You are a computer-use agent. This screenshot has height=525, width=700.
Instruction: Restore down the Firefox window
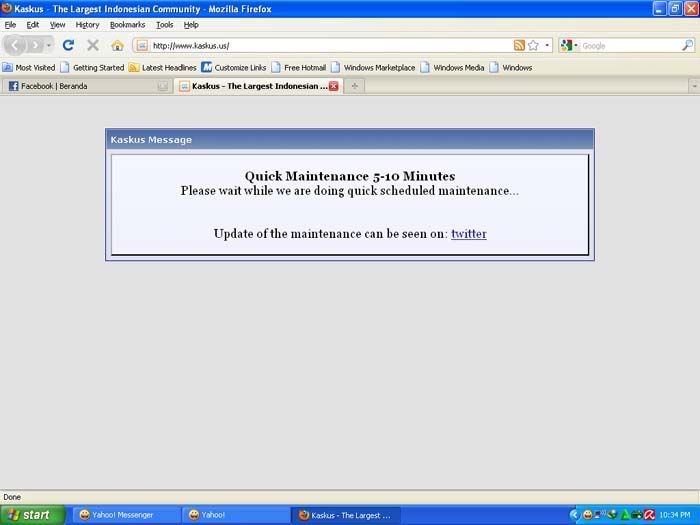coord(675,8)
